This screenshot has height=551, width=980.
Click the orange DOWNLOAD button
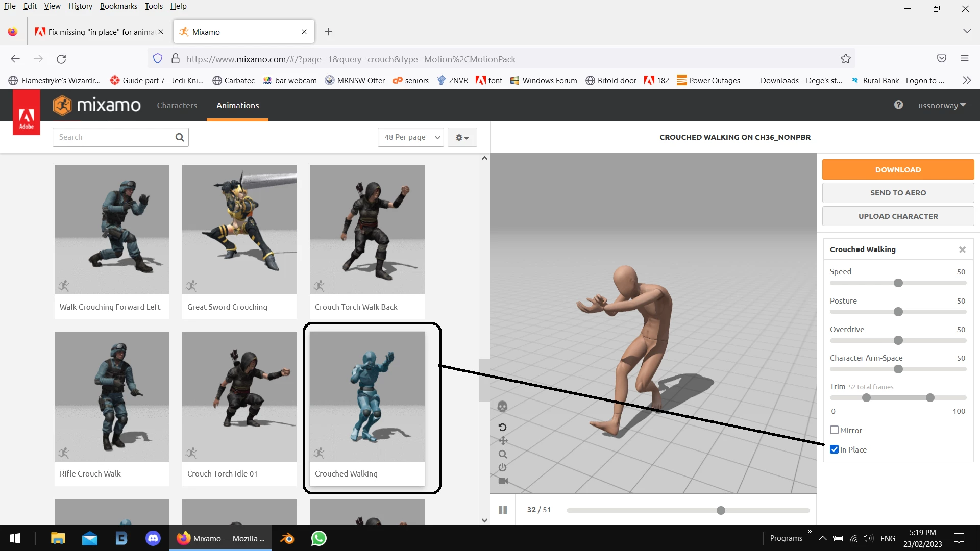click(x=898, y=170)
